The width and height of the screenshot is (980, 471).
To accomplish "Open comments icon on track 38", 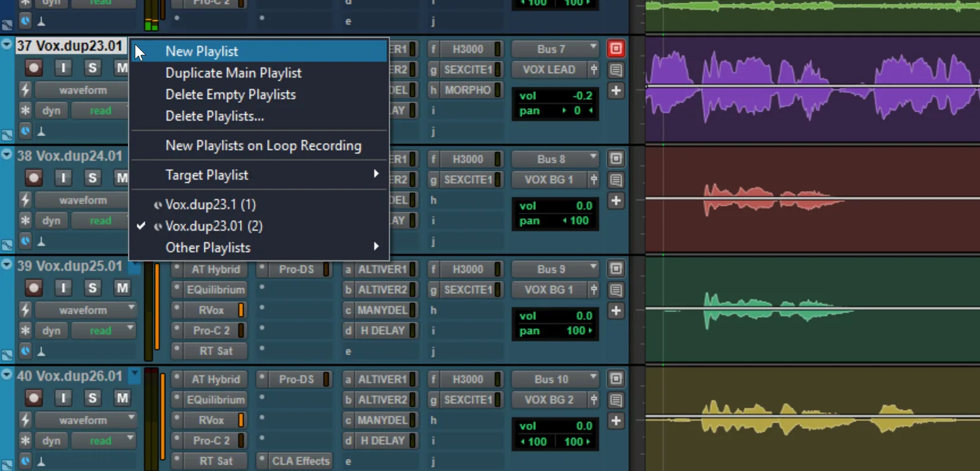I will (x=616, y=180).
